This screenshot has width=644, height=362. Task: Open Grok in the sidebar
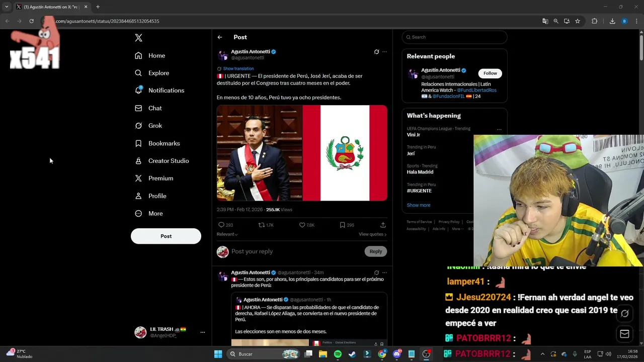pyautogui.click(x=148, y=126)
